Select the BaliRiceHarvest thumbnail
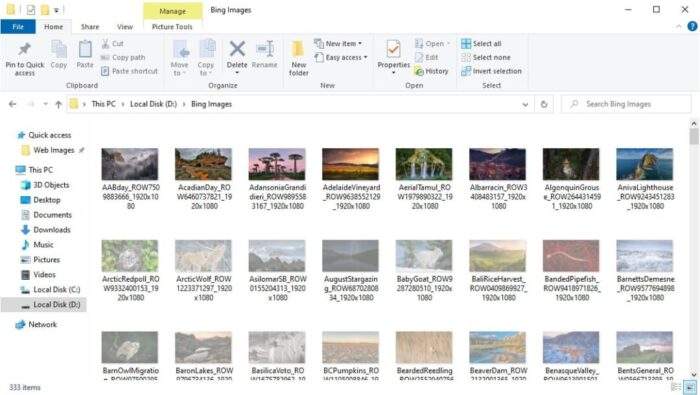This screenshot has height=395, width=700. point(497,256)
